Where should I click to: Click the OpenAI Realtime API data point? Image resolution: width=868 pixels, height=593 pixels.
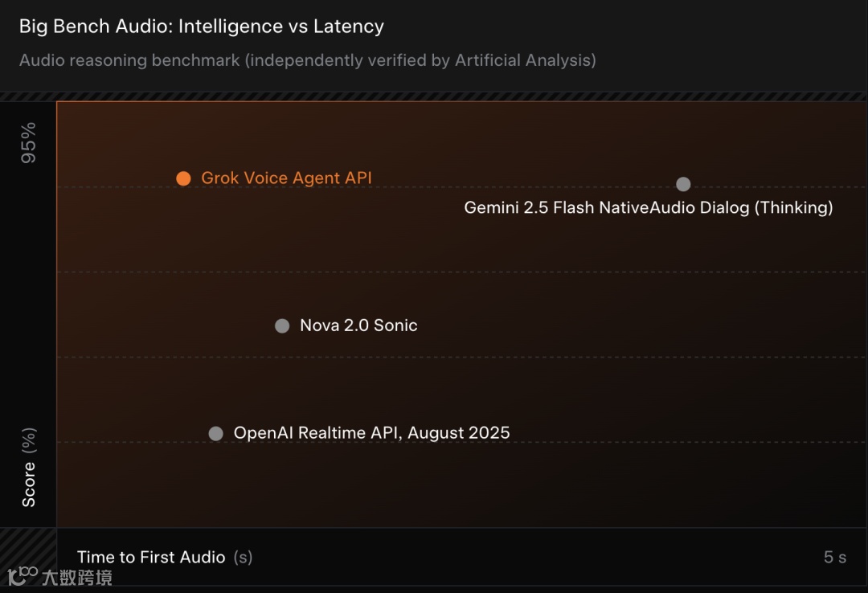[215, 433]
